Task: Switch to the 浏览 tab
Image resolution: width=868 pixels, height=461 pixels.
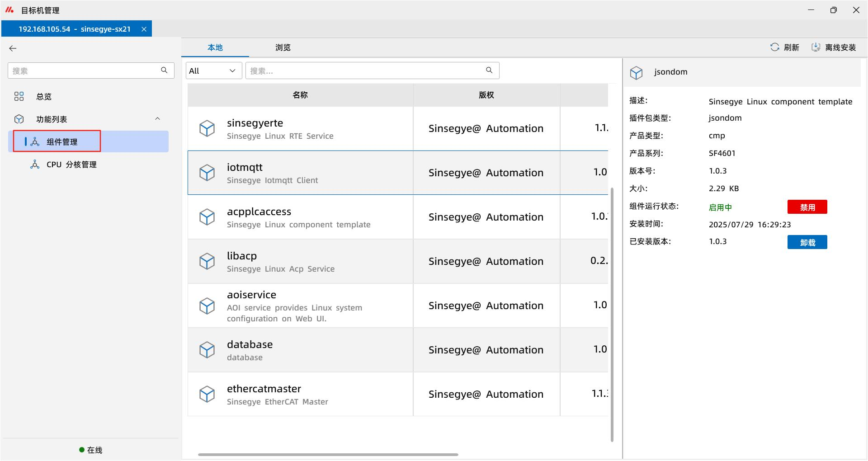Action: pyautogui.click(x=283, y=47)
